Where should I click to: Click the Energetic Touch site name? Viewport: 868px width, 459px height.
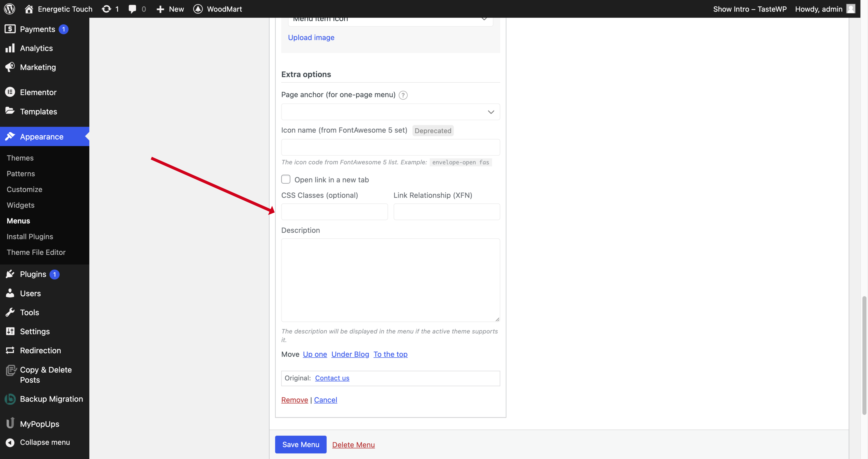(x=65, y=9)
